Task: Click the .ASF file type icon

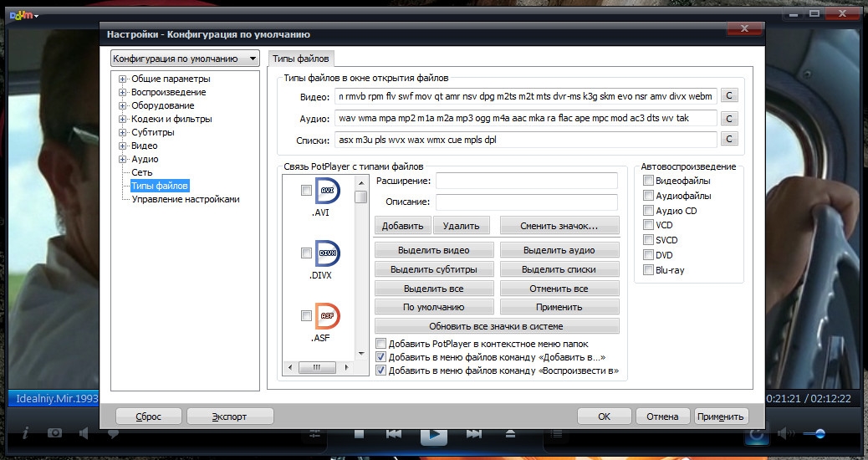Action: 327,316
